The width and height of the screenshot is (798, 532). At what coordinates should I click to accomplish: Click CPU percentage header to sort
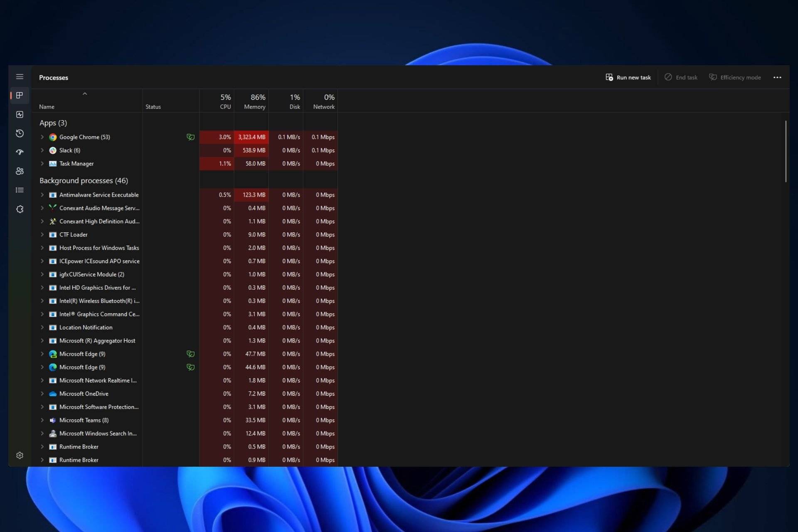[x=224, y=101]
